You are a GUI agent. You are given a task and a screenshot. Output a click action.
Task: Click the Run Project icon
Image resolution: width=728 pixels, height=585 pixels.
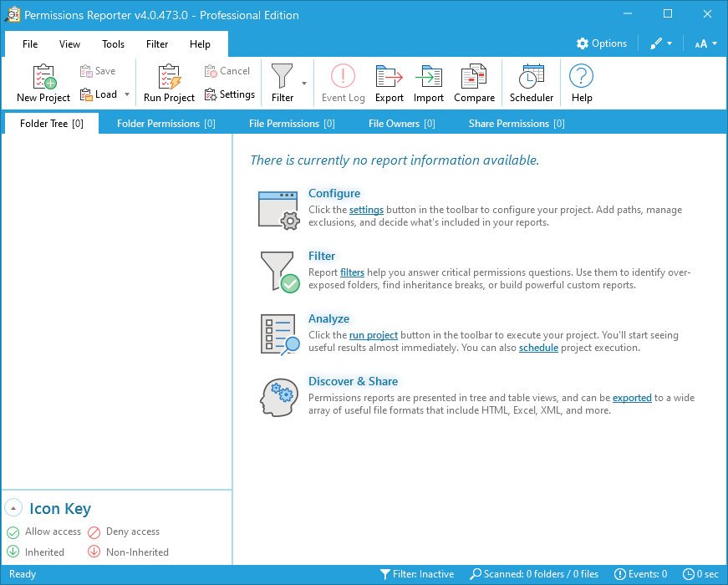pos(169,77)
